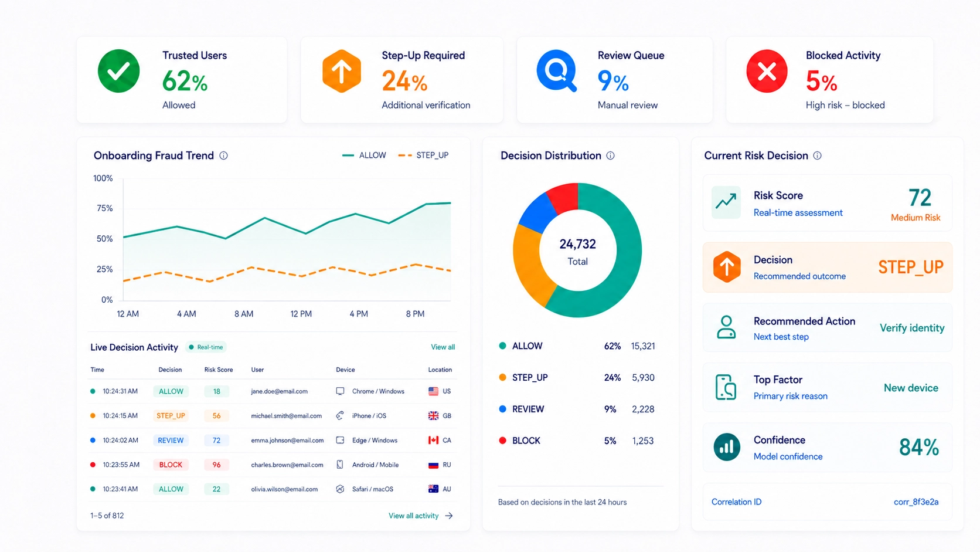Click the monitor icon next to Chrome / Windows
The height and width of the screenshot is (552, 980).
[340, 391]
